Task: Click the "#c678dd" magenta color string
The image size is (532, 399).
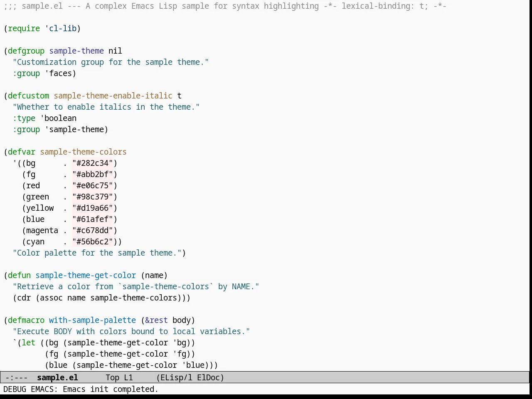Action: 93,230
